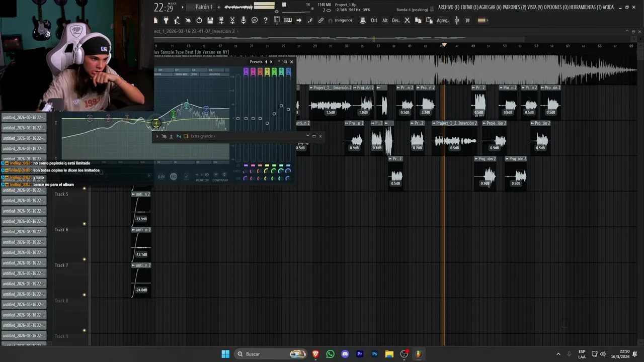Toggle the Ctrl modifier button
This screenshot has height=362, width=644.
pyautogui.click(x=374, y=21)
